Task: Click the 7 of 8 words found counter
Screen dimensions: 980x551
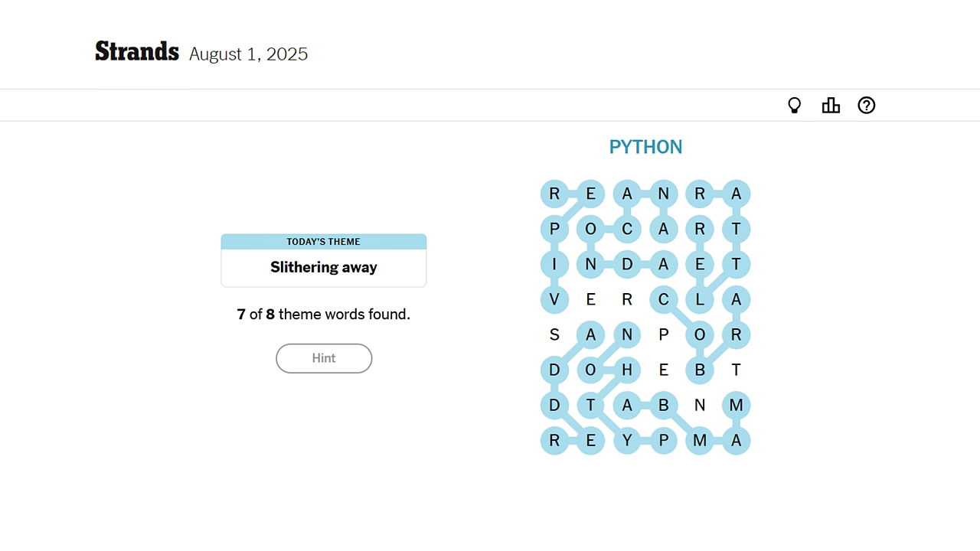Action: (x=323, y=314)
